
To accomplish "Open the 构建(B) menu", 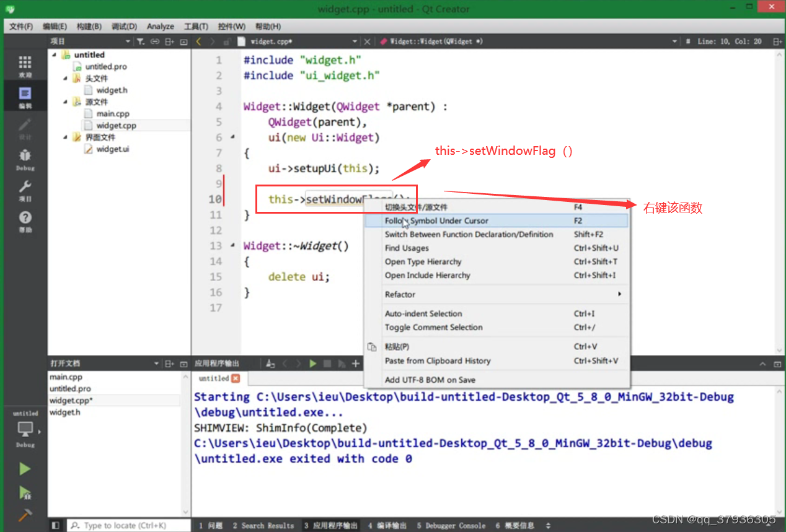I will point(89,27).
